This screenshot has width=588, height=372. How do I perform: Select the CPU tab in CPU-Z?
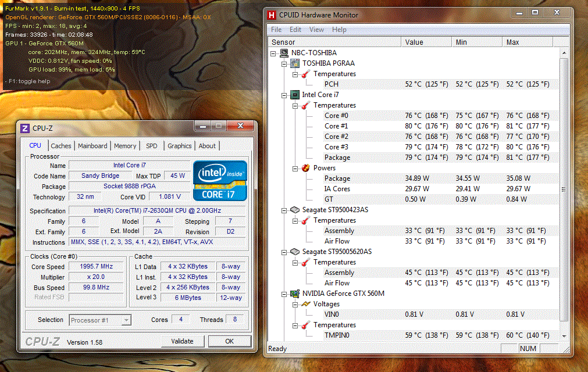pyautogui.click(x=35, y=145)
